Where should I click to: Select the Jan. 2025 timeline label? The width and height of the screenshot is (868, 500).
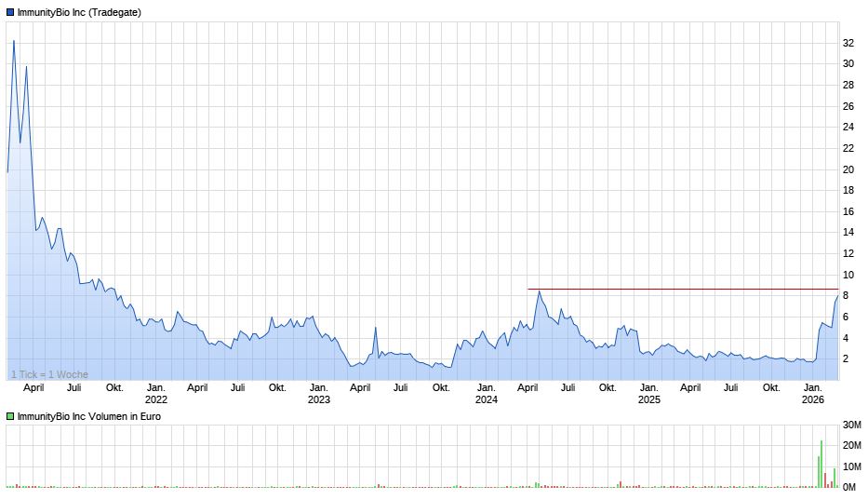pyautogui.click(x=648, y=393)
